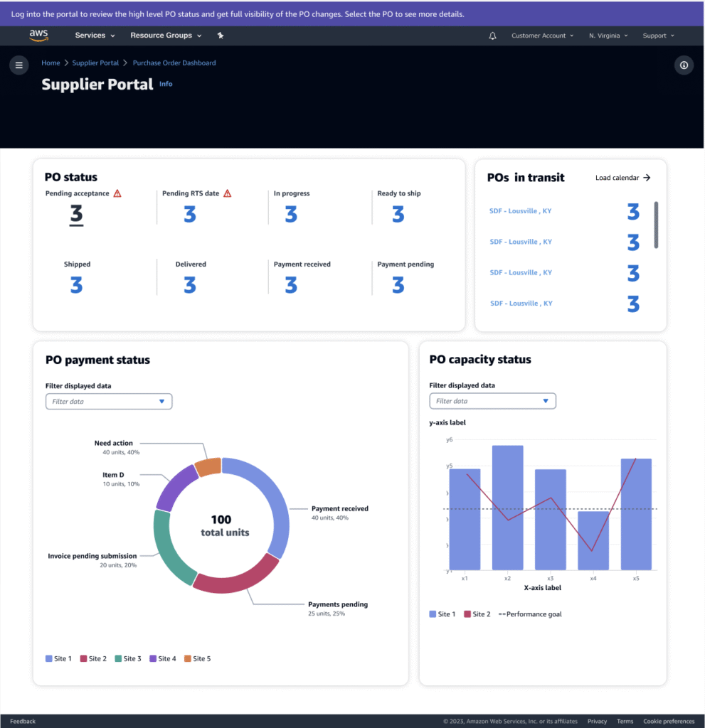Go to Home breadcrumb link
This screenshot has width=705, height=728.
51,63
